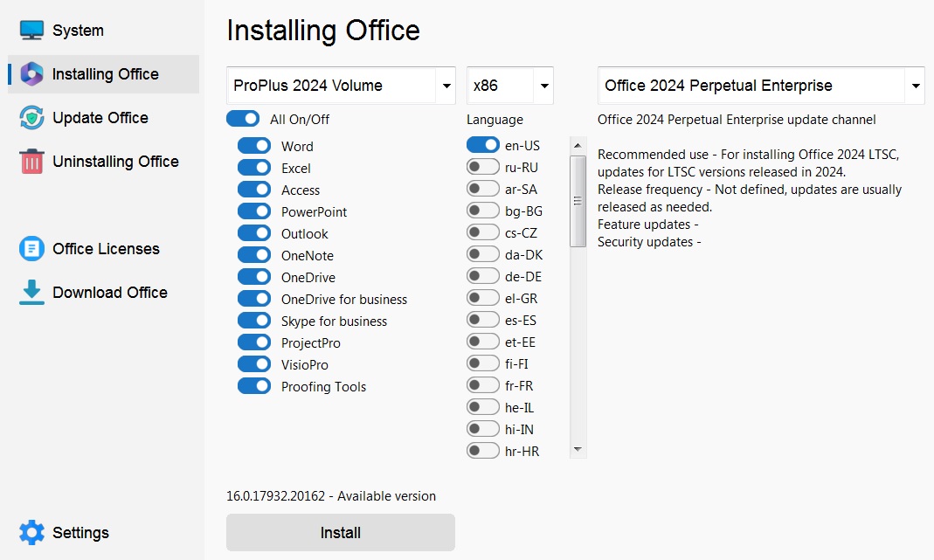Click the Language column label

pyautogui.click(x=495, y=120)
